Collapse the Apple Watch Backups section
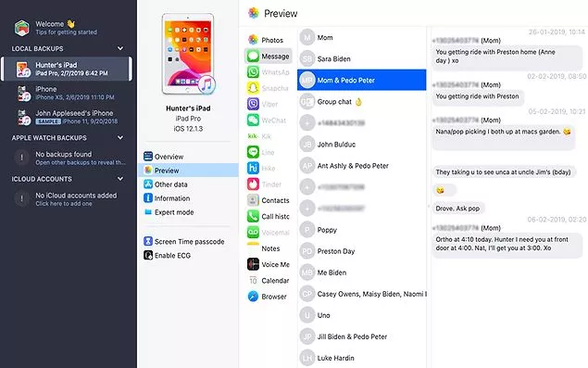This screenshot has height=368, width=588. tap(120, 138)
